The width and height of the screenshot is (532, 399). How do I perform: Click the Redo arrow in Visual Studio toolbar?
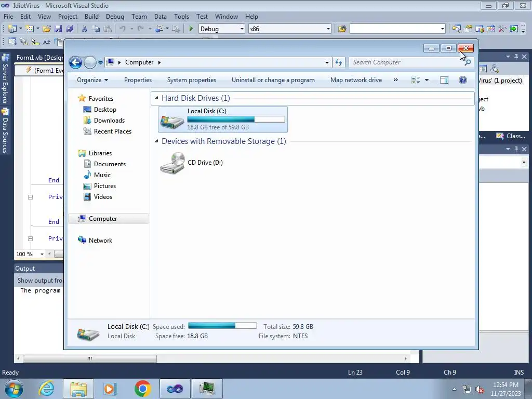pyautogui.click(x=140, y=29)
